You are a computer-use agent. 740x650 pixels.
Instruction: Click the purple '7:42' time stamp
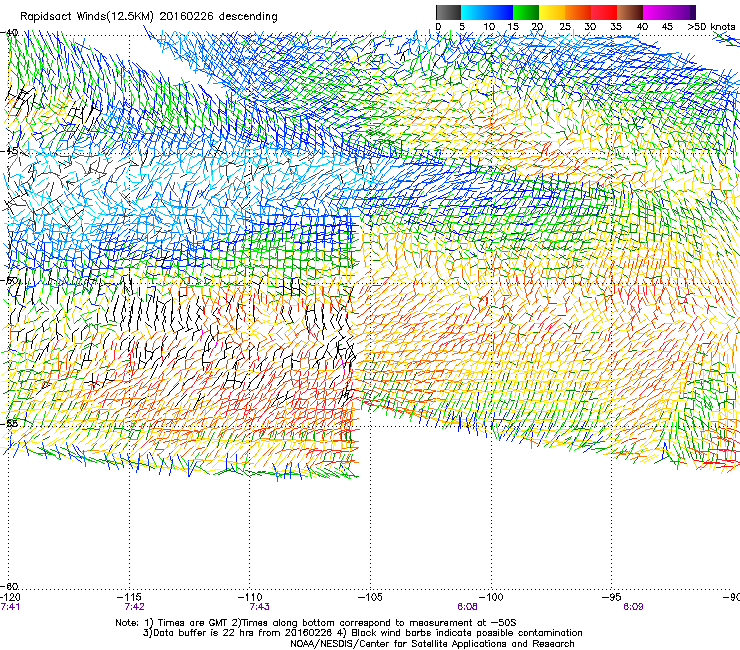(x=135, y=607)
